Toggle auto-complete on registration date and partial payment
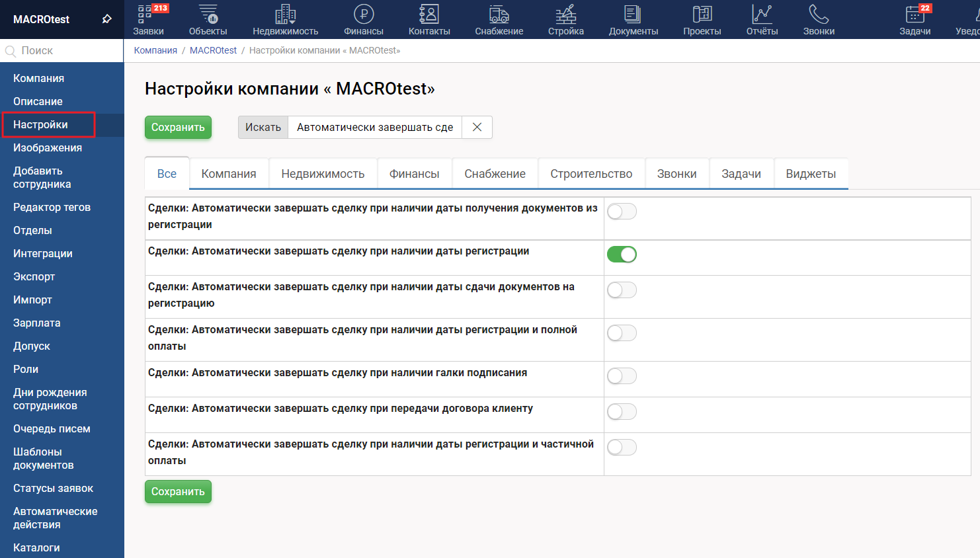 coord(622,448)
